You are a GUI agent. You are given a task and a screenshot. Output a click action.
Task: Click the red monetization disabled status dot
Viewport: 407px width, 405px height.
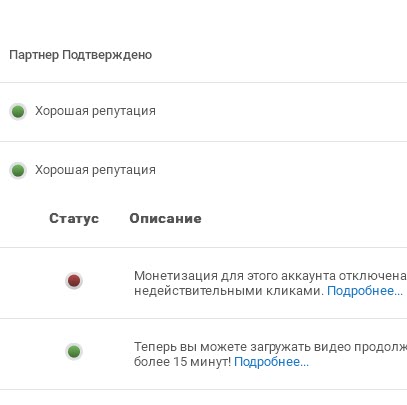click(x=74, y=281)
